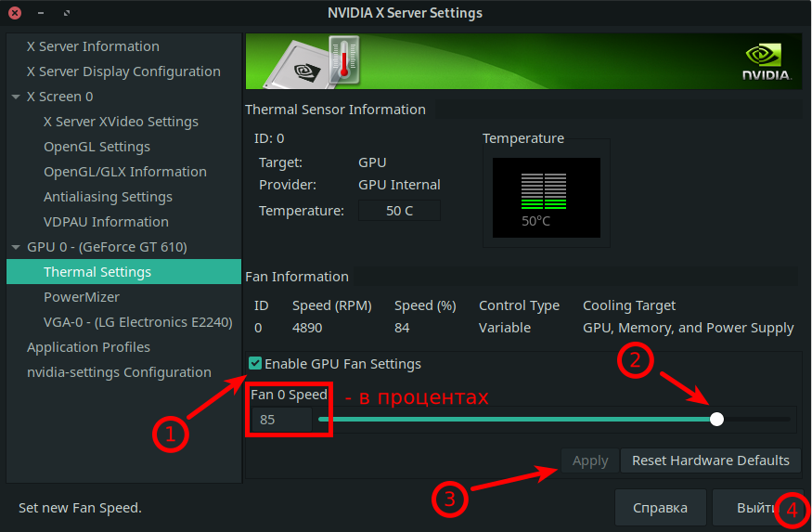
Task: Click the temperature gauge showing 50°C
Action: coord(547,198)
